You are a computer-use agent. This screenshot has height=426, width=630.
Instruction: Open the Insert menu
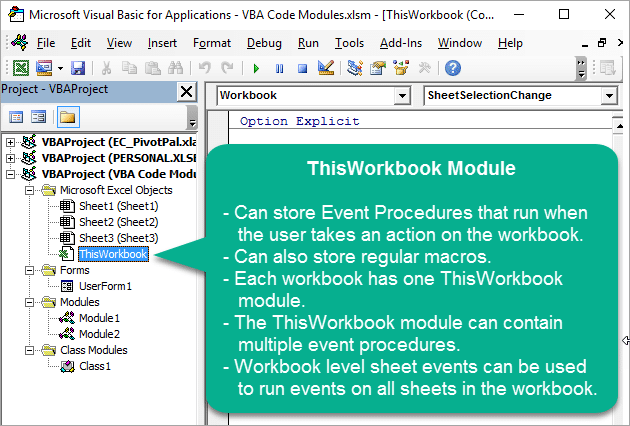162,43
